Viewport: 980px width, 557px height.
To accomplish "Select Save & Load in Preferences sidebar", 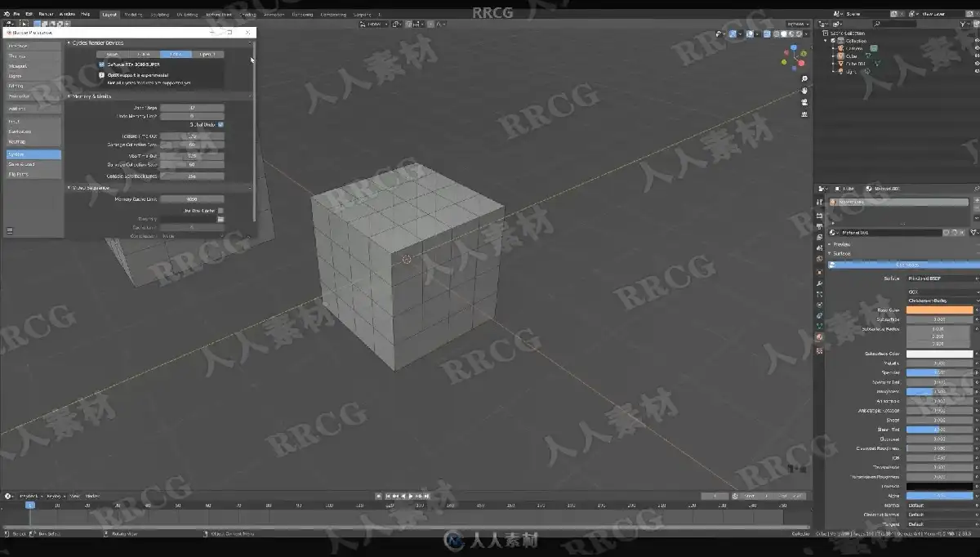I will [32, 164].
